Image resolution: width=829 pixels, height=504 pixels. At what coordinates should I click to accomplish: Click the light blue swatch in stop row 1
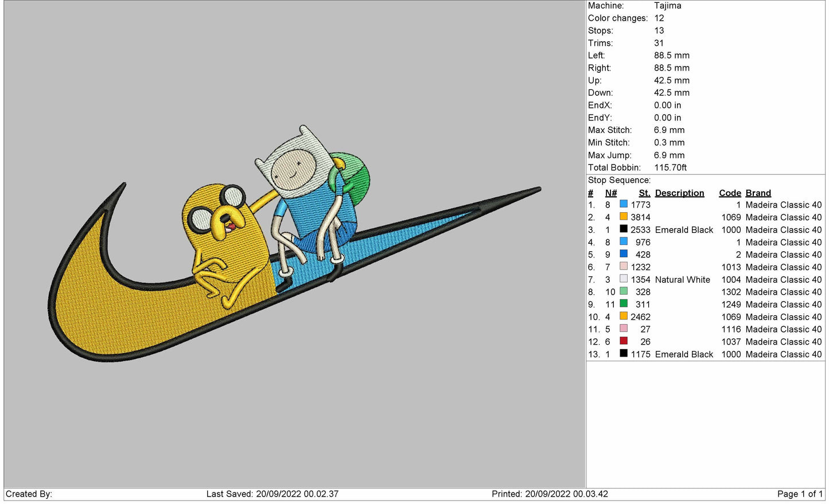pyautogui.click(x=623, y=205)
